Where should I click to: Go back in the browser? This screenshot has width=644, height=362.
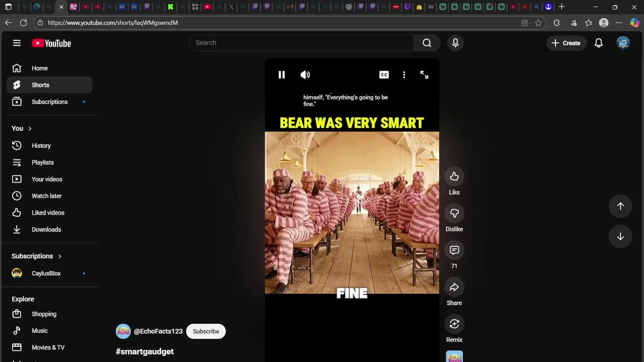pos(8,23)
